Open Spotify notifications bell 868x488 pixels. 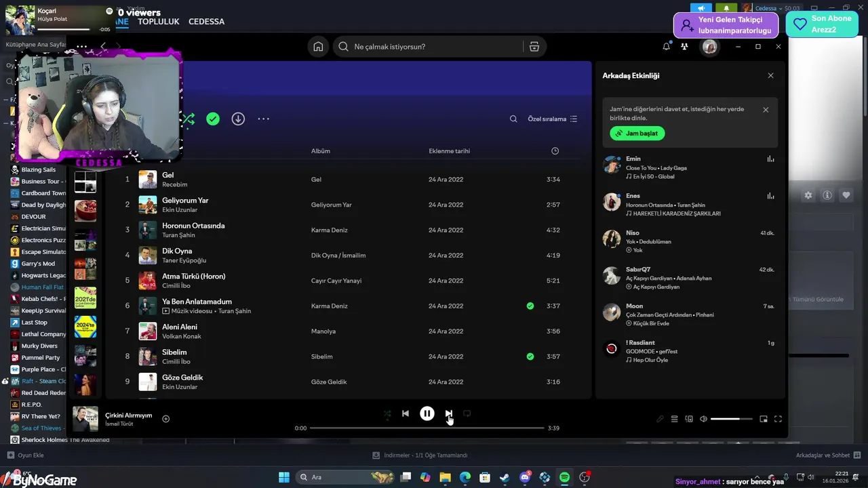[x=667, y=46]
